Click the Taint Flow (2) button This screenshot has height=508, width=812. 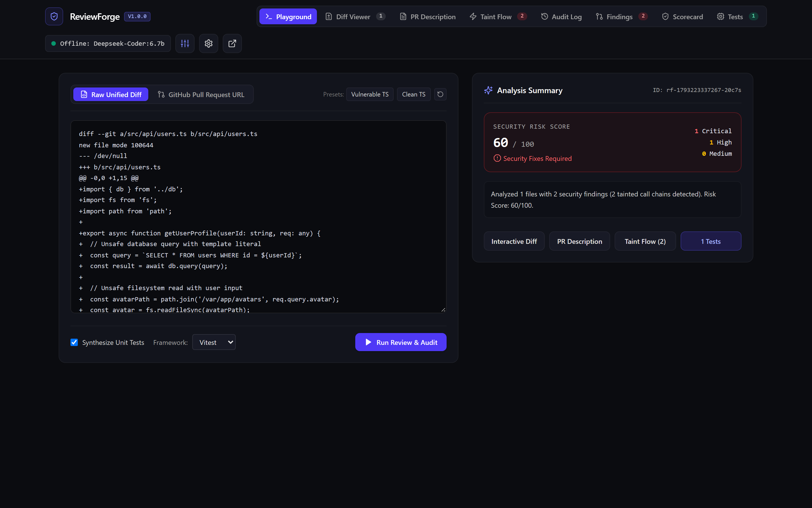pos(645,241)
